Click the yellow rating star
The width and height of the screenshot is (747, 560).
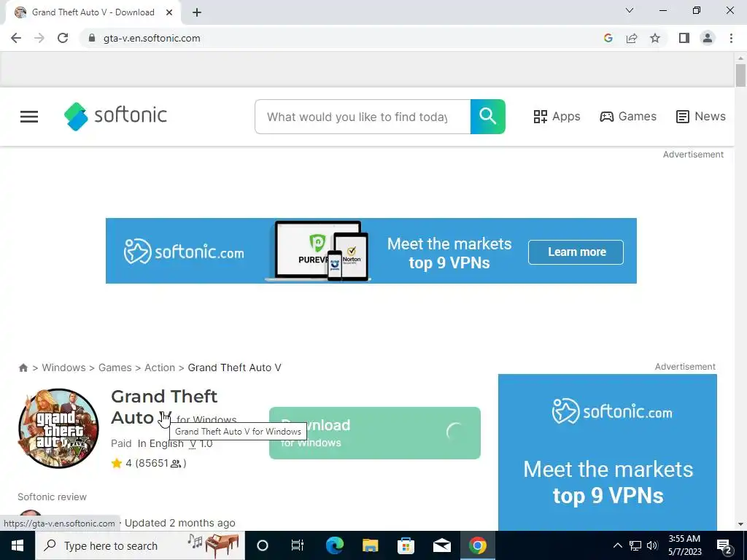(117, 463)
